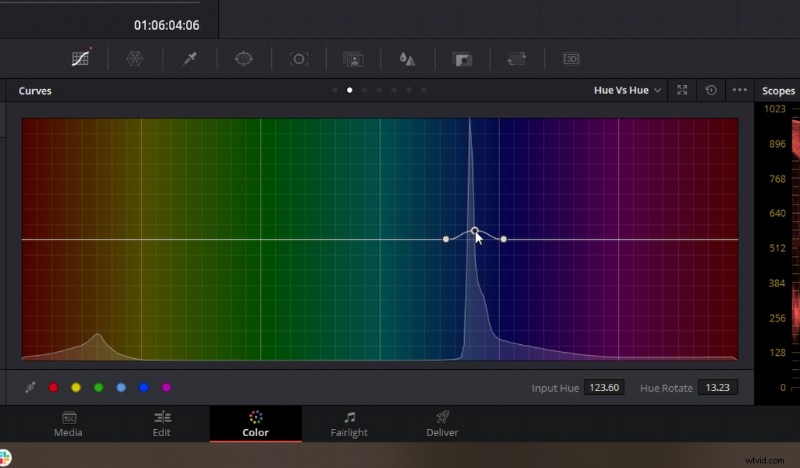Select the yellow hue preset dot
This screenshot has height=468, width=800.
76,387
